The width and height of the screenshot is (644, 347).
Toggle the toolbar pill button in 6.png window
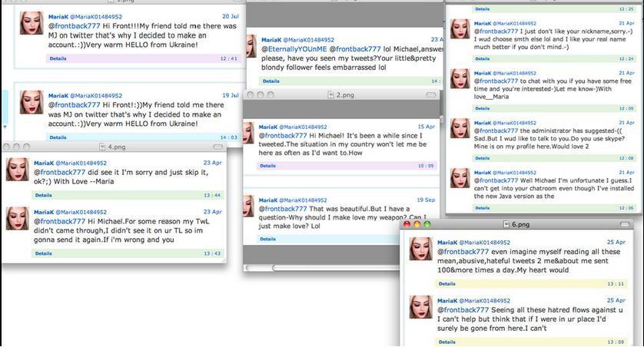pyautogui.click(x=624, y=224)
